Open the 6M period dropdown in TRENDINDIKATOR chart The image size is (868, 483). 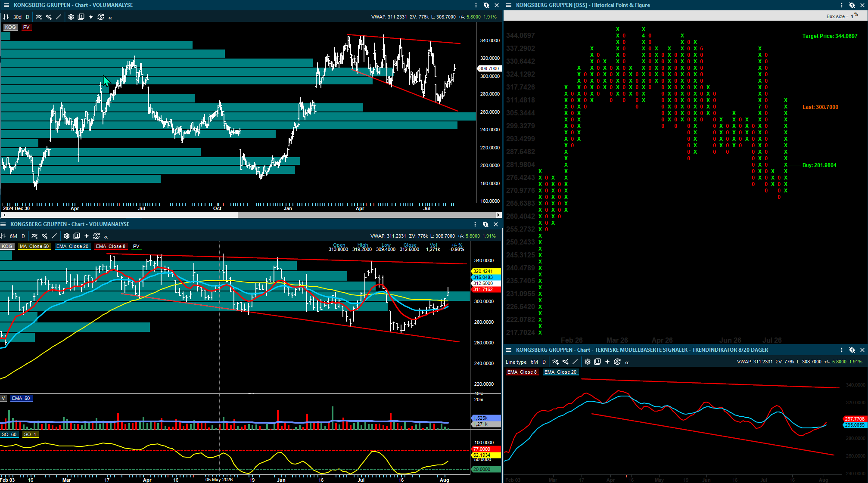point(535,362)
